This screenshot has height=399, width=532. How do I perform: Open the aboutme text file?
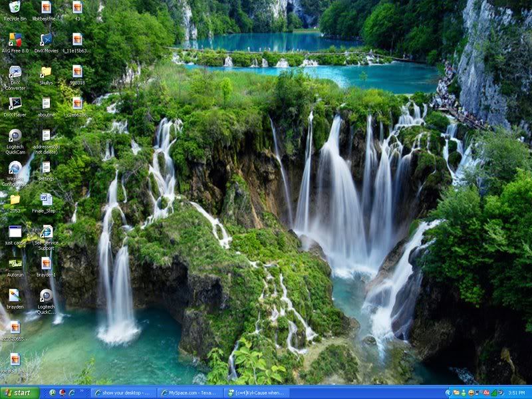pos(46,104)
